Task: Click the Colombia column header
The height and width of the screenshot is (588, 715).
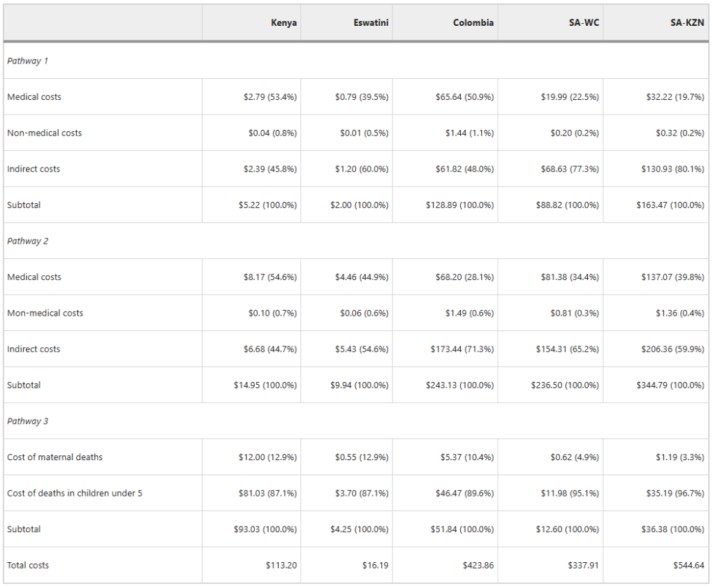Action: tap(473, 23)
